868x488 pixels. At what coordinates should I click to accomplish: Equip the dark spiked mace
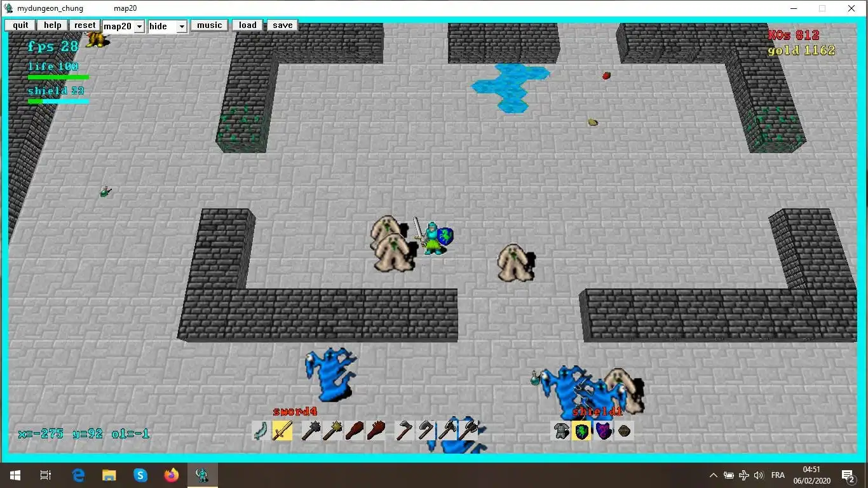coord(310,431)
